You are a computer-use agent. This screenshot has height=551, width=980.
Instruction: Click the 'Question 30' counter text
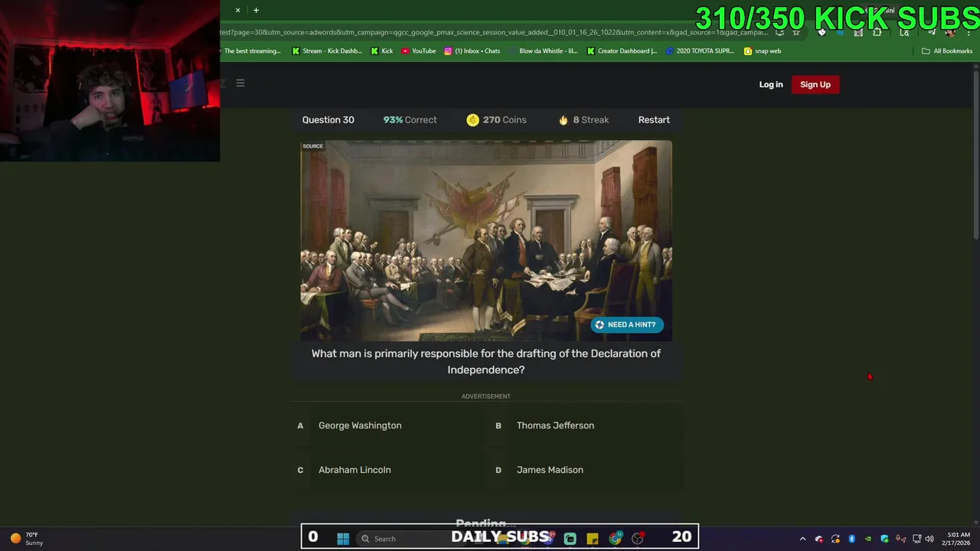328,120
